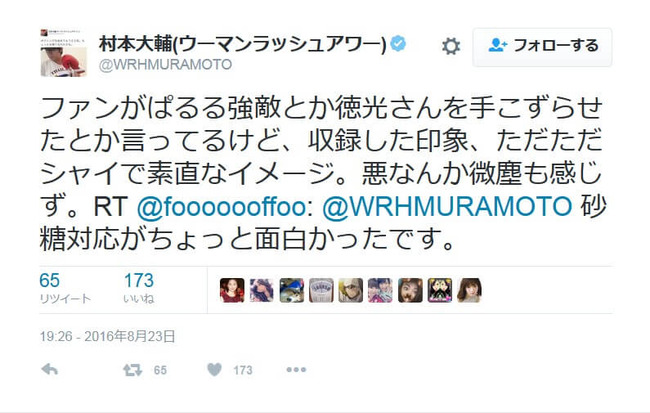Click the 173 count next to heart icon
This screenshot has width=650, height=413.
(x=243, y=370)
